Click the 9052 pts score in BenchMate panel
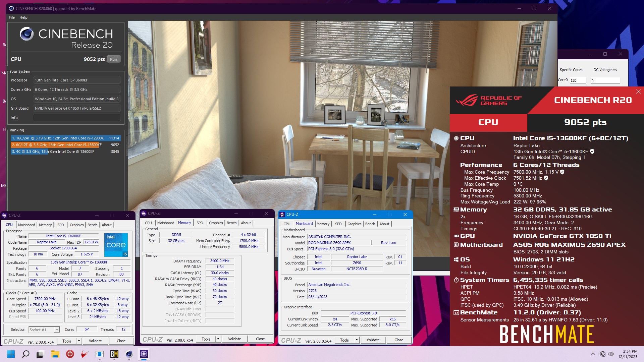Viewport: 644px width, 362px height. pos(585,122)
